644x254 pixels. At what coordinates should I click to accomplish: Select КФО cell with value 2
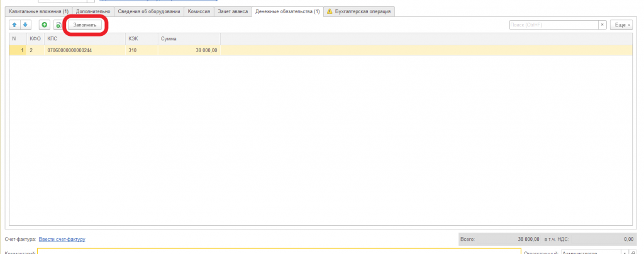pyautogui.click(x=35, y=50)
